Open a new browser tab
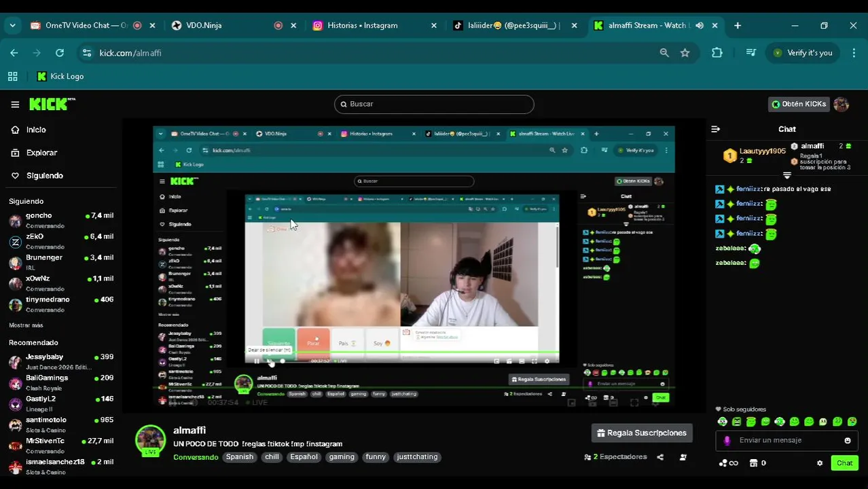The height and width of the screenshot is (489, 868). 738,25
